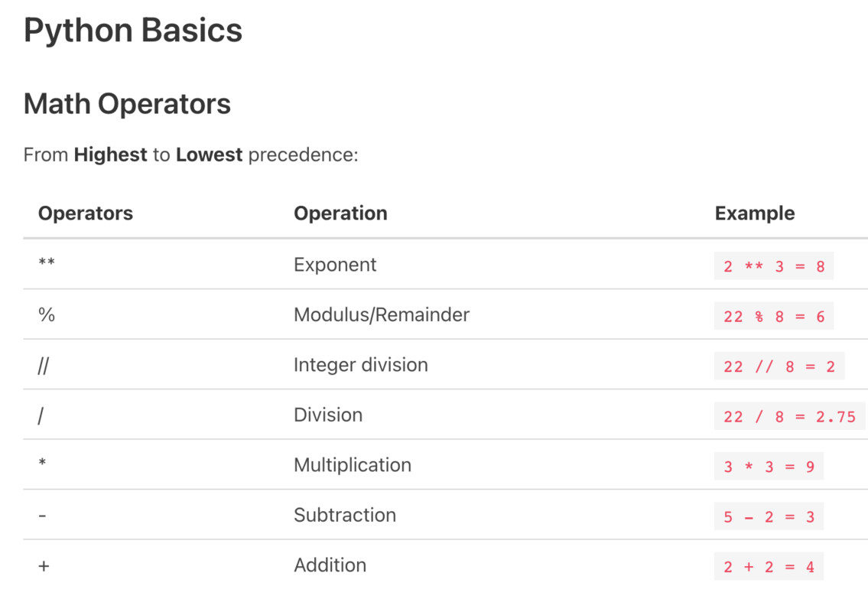Click code example 22 // 8 = 2

[x=779, y=366]
